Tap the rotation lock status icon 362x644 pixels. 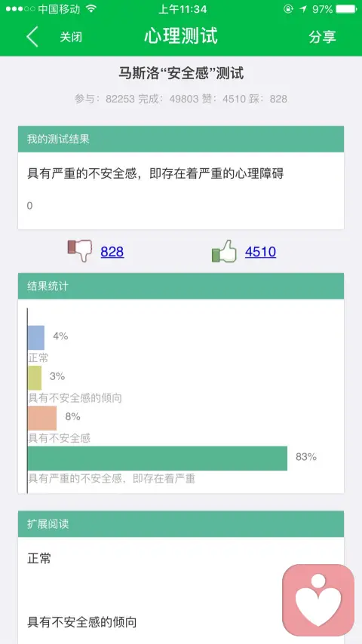coord(288,8)
